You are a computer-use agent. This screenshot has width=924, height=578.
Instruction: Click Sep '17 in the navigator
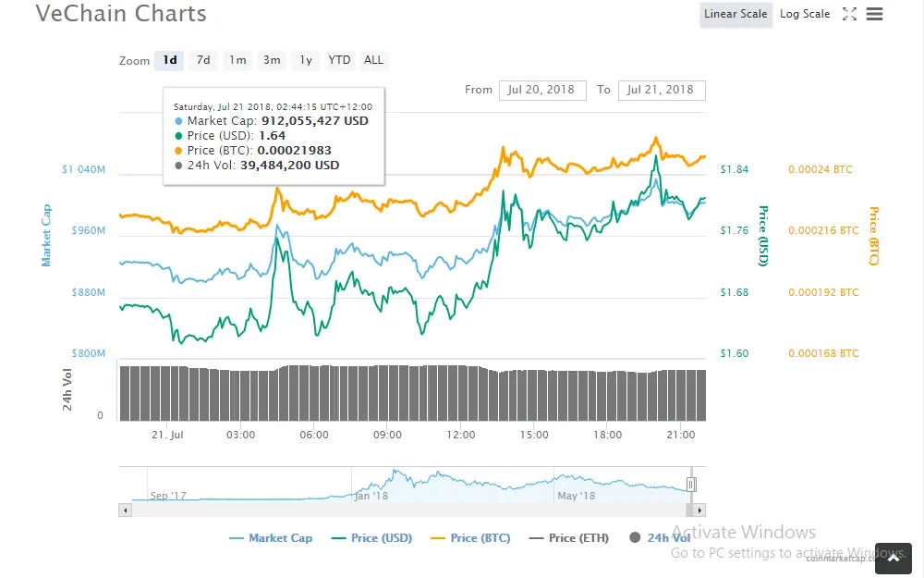[x=168, y=496]
